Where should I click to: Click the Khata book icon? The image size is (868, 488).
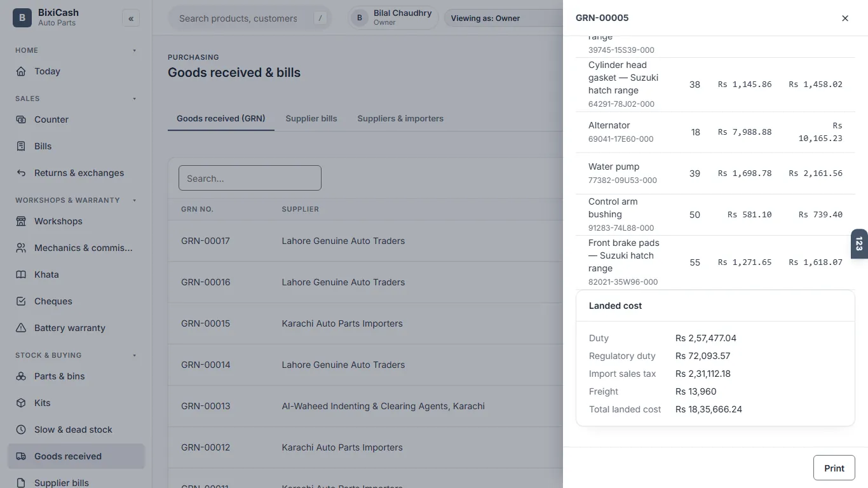[x=21, y=274]
